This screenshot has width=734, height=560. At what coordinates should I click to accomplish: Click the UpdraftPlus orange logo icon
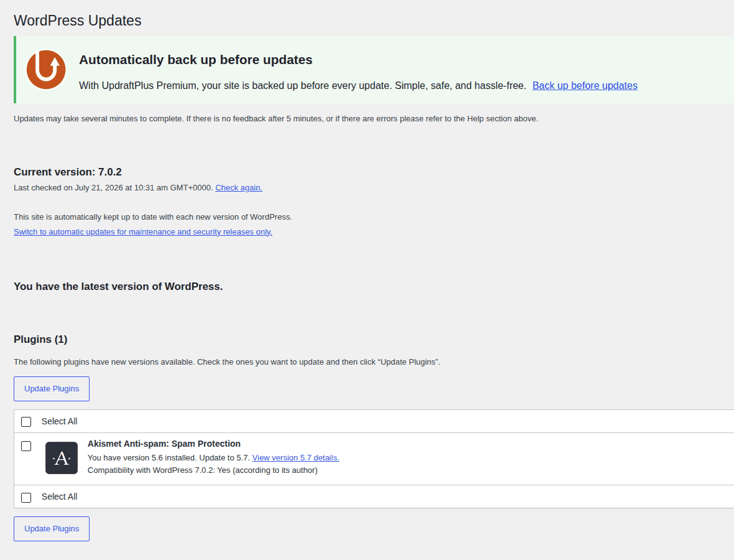(46, 69)
